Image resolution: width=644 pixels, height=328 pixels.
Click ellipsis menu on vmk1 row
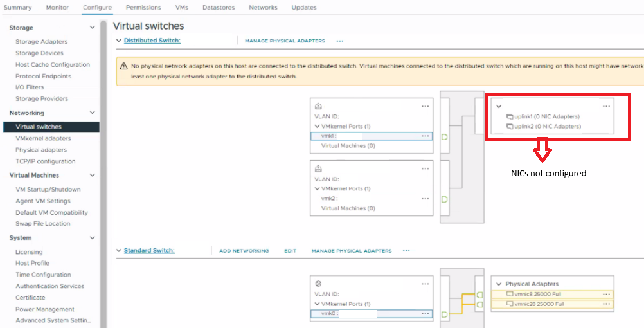coord(425,136)
